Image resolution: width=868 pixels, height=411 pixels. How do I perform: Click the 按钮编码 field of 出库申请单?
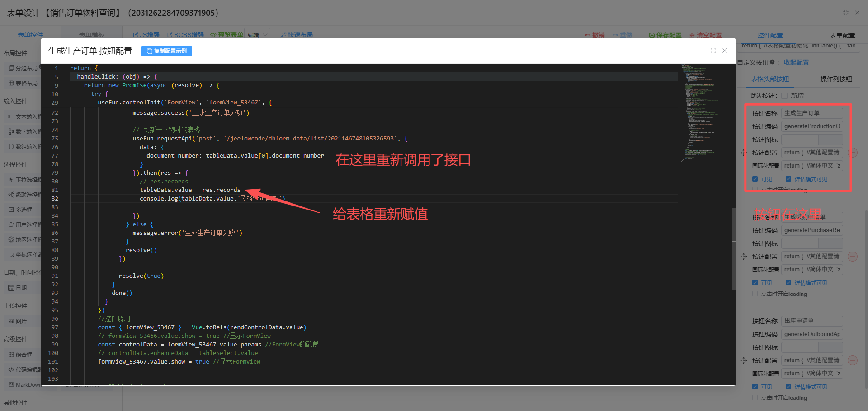[812, 334]
